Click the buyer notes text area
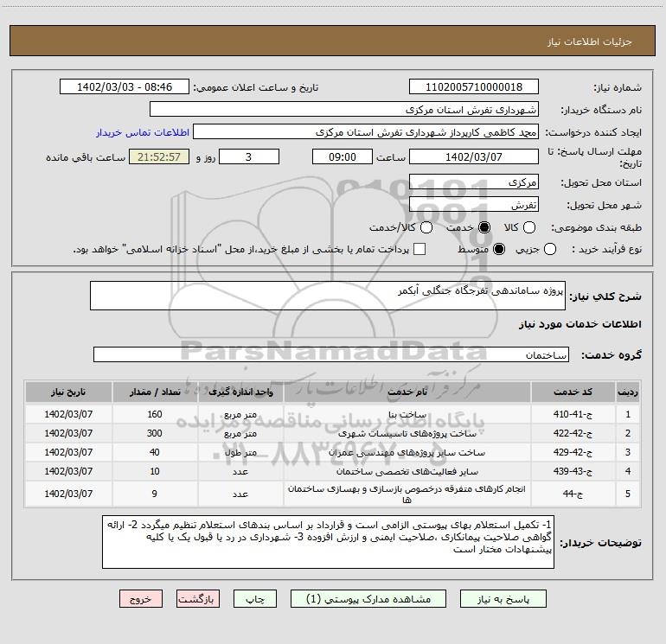The height and width of the screenshot is (644, 666). [328, 542]
